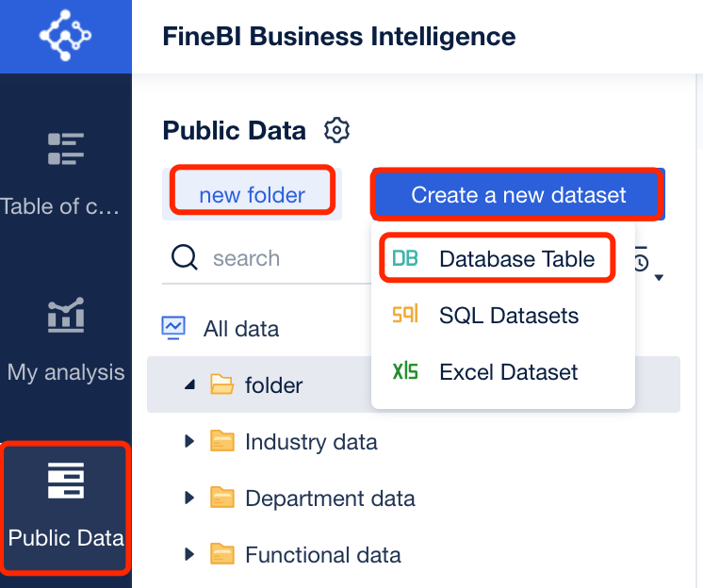703x588 pixels.
Task: Click the 'new folder' button
Action: click(x=252, y=195)
